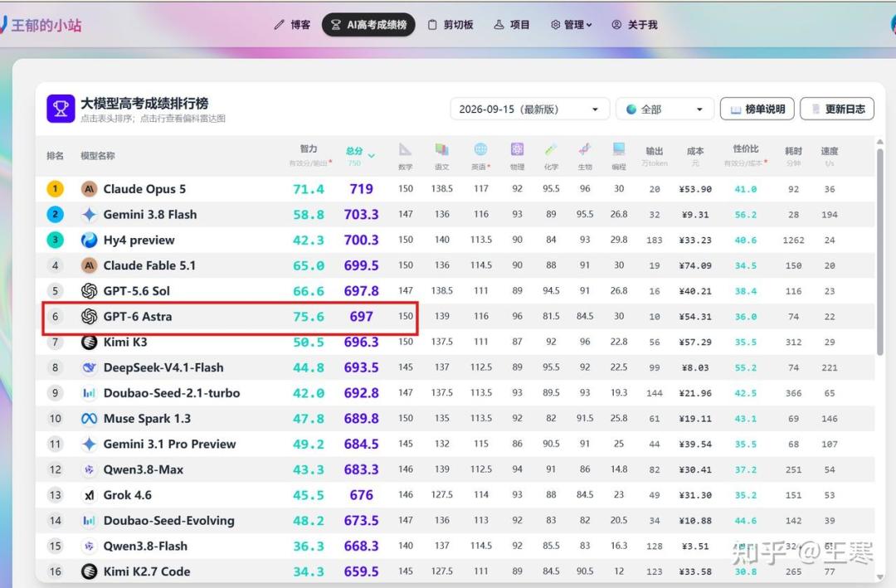Click the Anthropic logo beside Claude Opus 5

click(89, 189)
